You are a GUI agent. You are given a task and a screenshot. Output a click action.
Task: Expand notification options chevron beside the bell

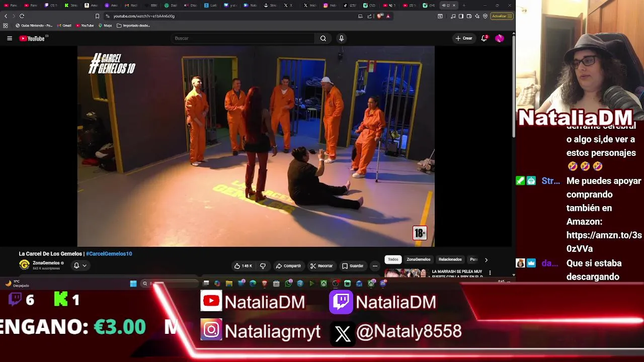(85, 265)
